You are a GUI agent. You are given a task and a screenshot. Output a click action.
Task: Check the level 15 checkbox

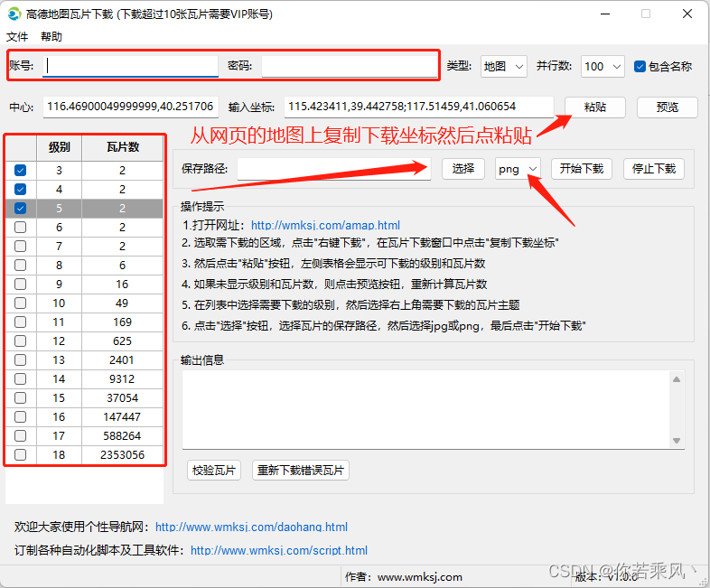pos(21,398)
